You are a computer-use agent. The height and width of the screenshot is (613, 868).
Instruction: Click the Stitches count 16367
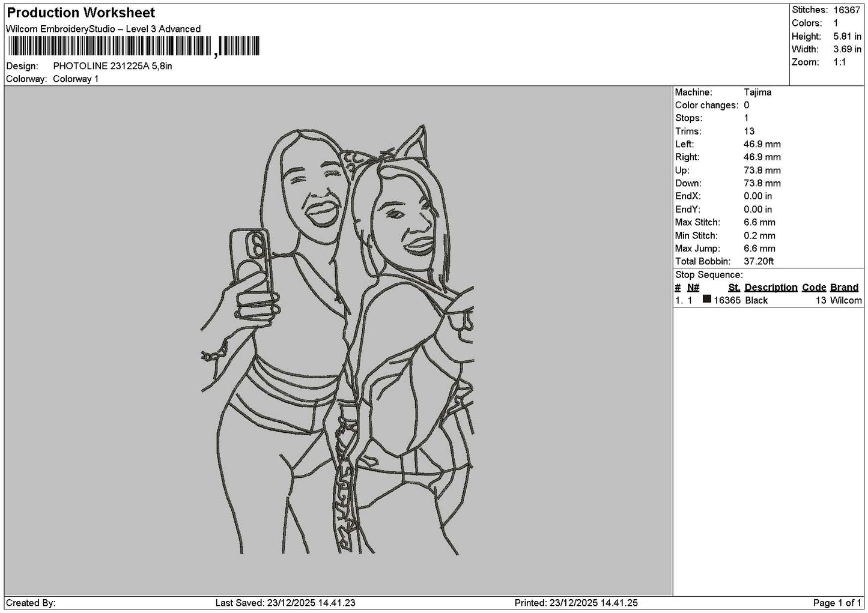click(847, 10)
